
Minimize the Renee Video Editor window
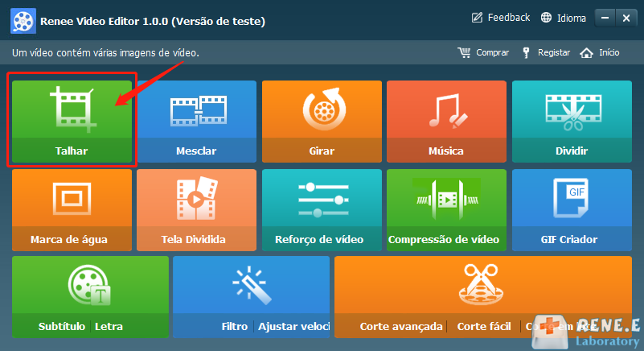pyautogui.click(x=605, y=18)
